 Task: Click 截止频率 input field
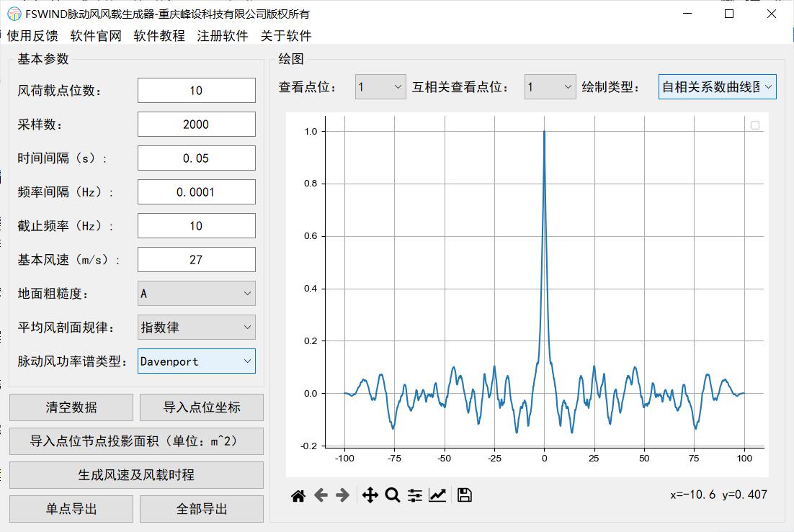pos(197,226)
